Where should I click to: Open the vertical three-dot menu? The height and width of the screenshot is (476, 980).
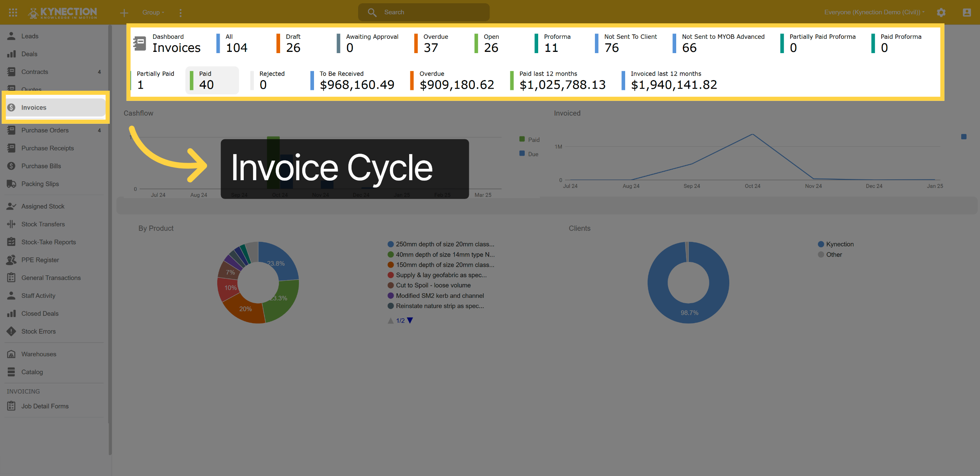click(x=180, y=13)
